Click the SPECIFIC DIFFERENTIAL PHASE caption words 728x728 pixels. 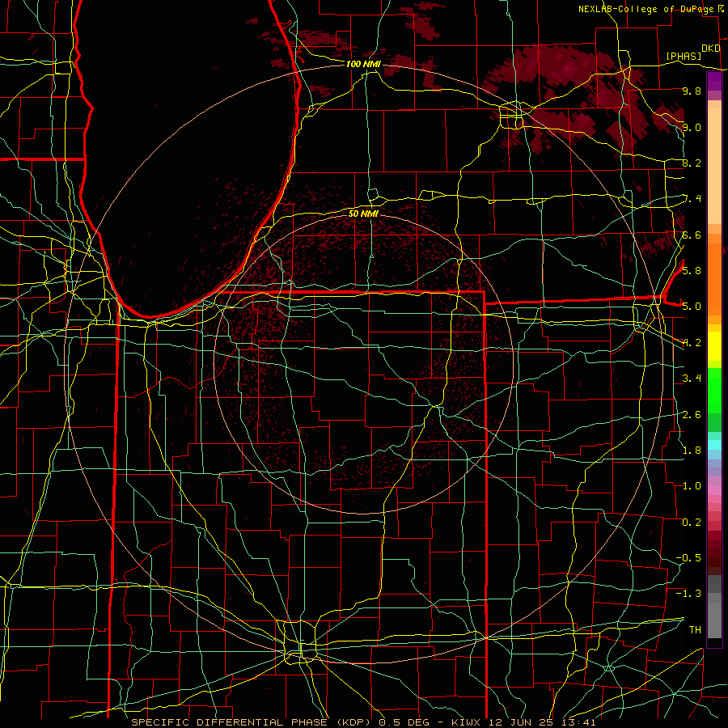point(231,722)
